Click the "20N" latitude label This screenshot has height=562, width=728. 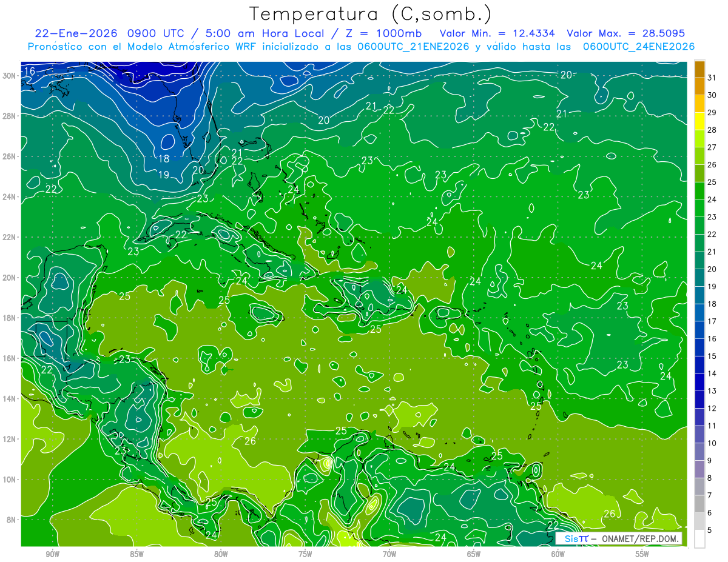9,278
